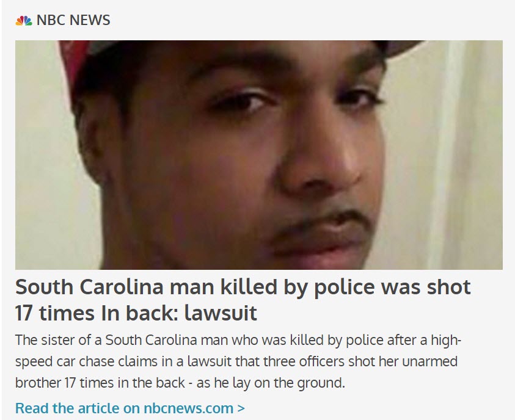This screenshot has width=515, height=420.
Task: Click 'Read the article on nbcnews.com' link
Action: coord(130,408)
